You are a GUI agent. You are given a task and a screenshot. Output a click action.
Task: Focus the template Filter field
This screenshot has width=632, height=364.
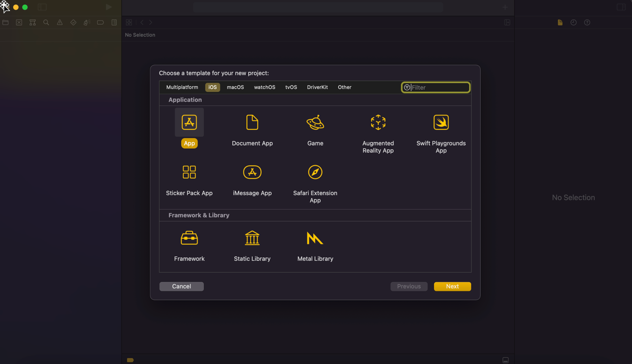pos(436,87)
